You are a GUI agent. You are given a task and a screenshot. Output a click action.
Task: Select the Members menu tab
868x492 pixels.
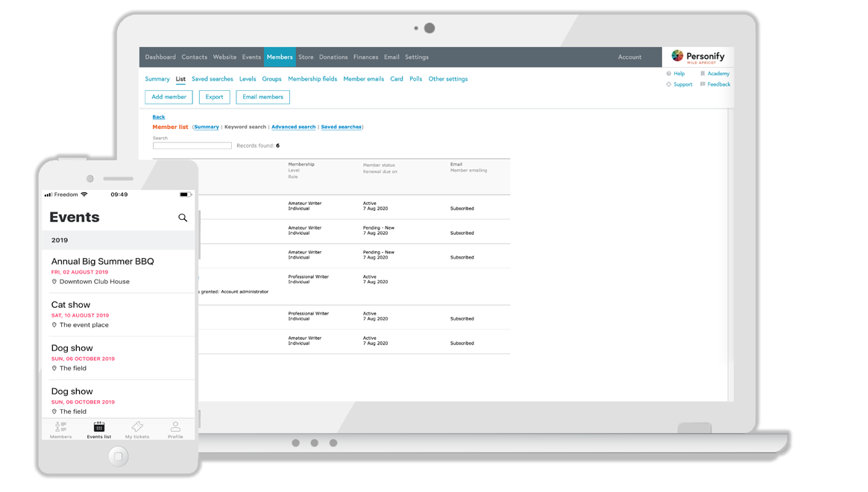coord(280,57)
